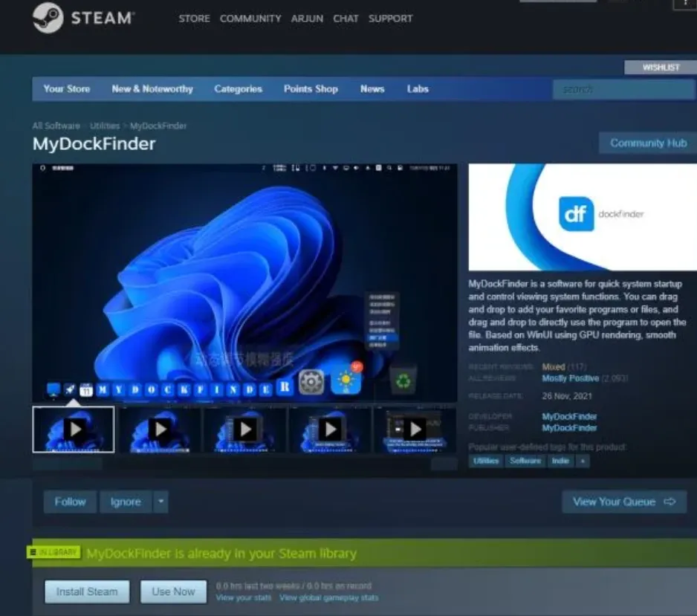Viewport: 697px width, 616px height.
Task: Click the WISHLIST button
Action: click(661, 67)
